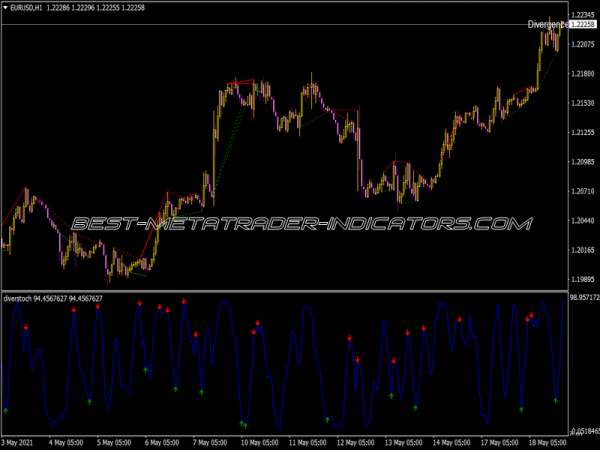Click the leftmost green buy arrow in the indicator
Viewport: 600px width, 450px height.
(x=5, y=410)
